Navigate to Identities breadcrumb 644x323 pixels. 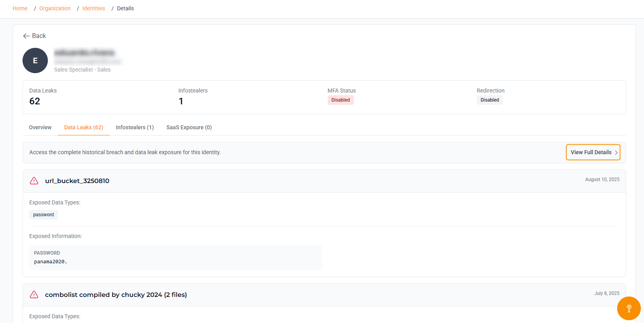pos(94,8)
